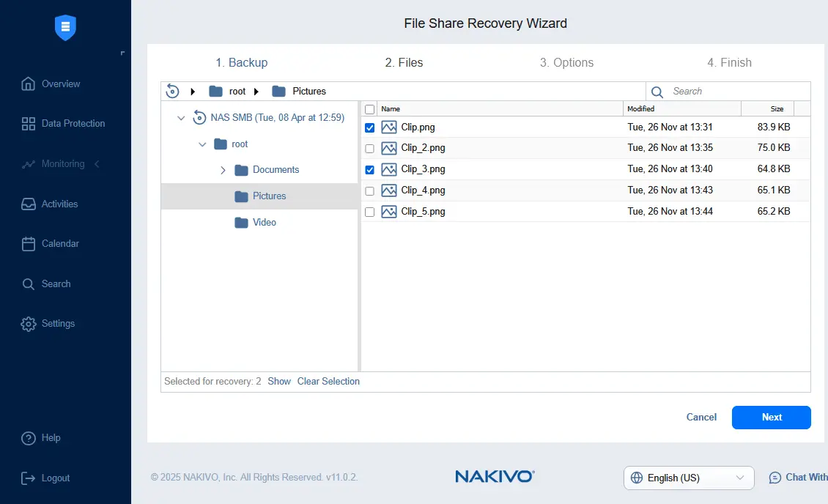Open Data Protection menu item
The height and width of the screenshot is (504, 828).
click(63, 124)
